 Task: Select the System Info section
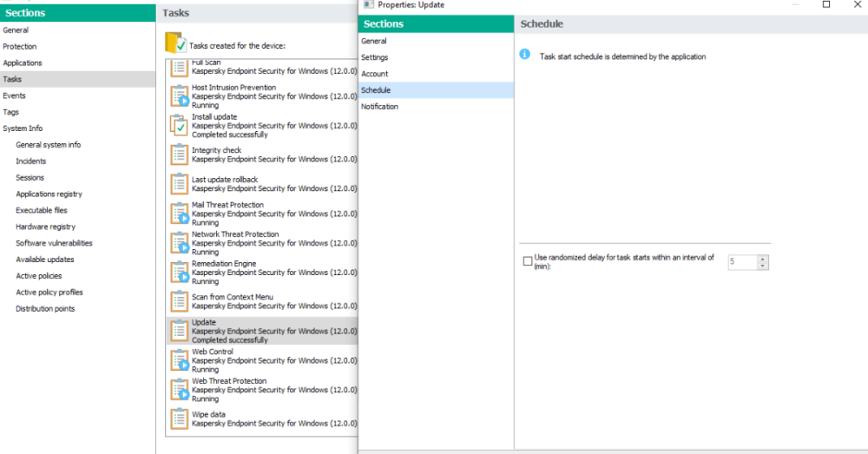77,128
